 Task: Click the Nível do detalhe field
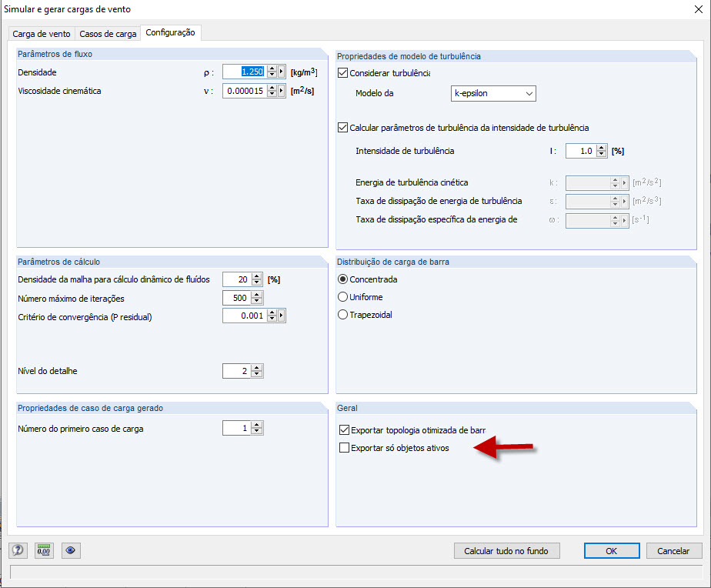237,371
